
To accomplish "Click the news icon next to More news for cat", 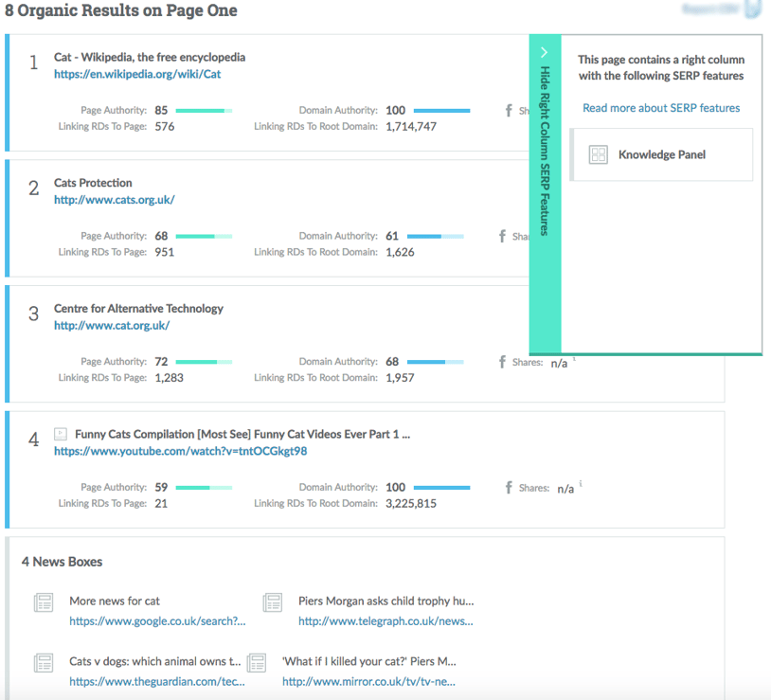I will click(44, 601).
